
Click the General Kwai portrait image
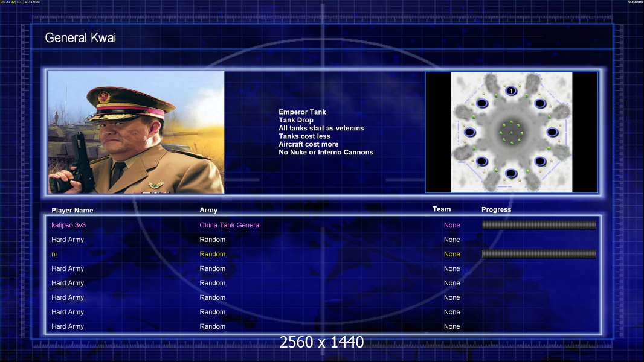coord(136,132)
